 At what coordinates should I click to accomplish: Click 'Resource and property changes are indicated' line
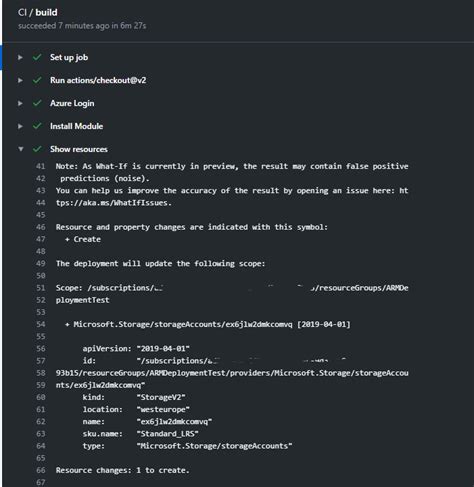(192, 227)
